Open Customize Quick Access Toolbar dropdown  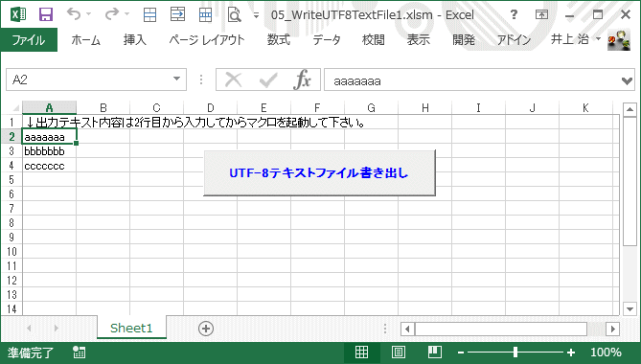pyautogui.click(x=256, y=15)
